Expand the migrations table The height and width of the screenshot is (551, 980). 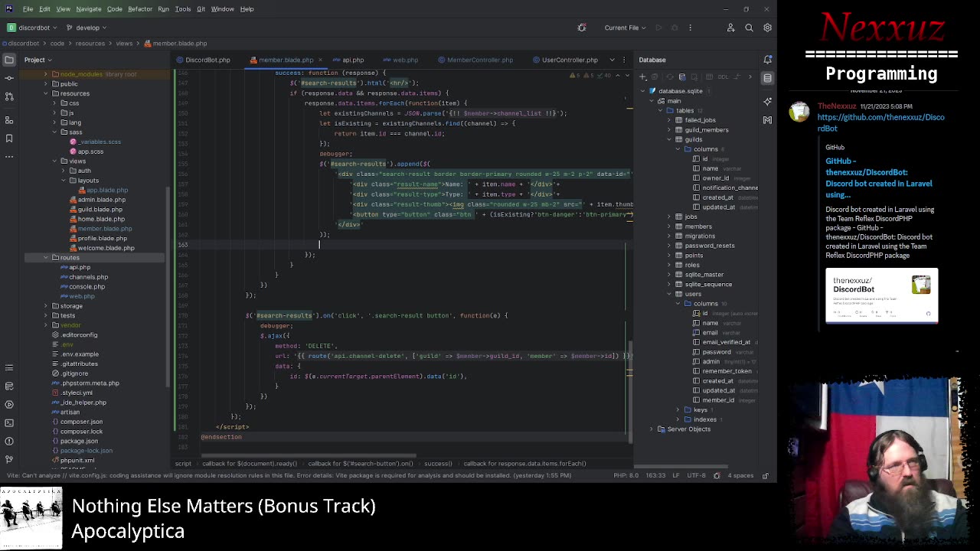click(x=668, y=236)
